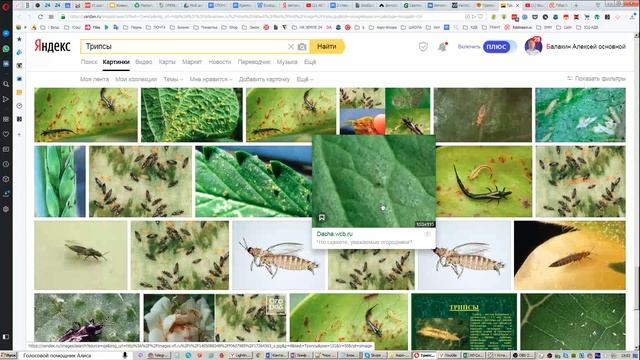
Task: Expand the Ещё dropdown beside Добавить карточку
Action: pos(305,79)
